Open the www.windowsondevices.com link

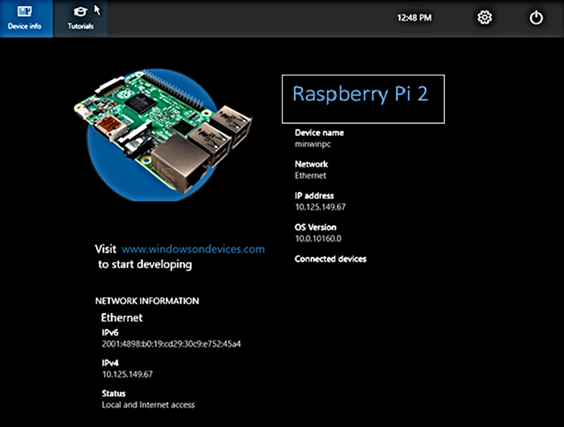click(193, 249)
